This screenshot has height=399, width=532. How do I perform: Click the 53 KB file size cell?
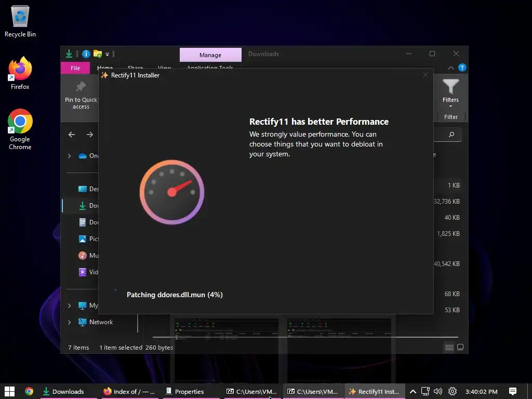coord(452,310)
